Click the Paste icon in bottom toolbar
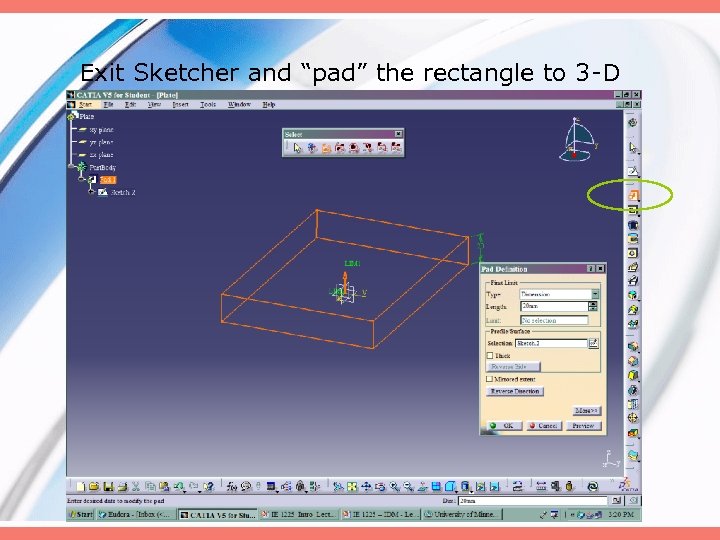720x540 pixels. click(163, 486)
